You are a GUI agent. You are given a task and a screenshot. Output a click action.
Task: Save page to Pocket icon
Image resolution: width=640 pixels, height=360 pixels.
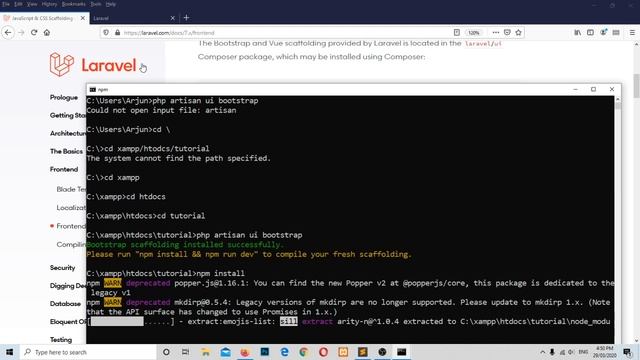507,33
